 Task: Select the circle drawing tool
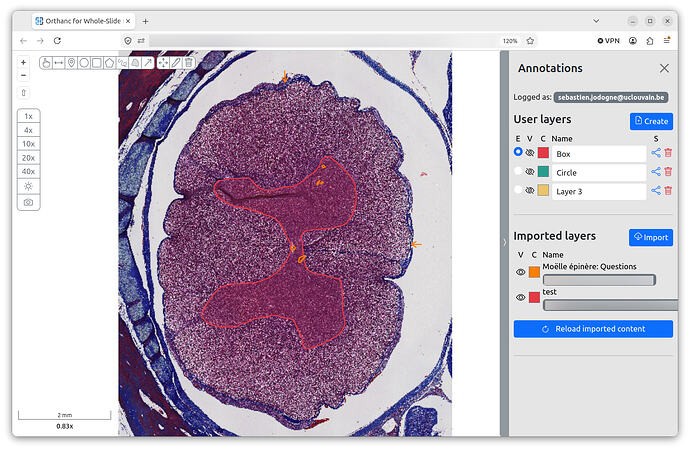pos(84,63)
